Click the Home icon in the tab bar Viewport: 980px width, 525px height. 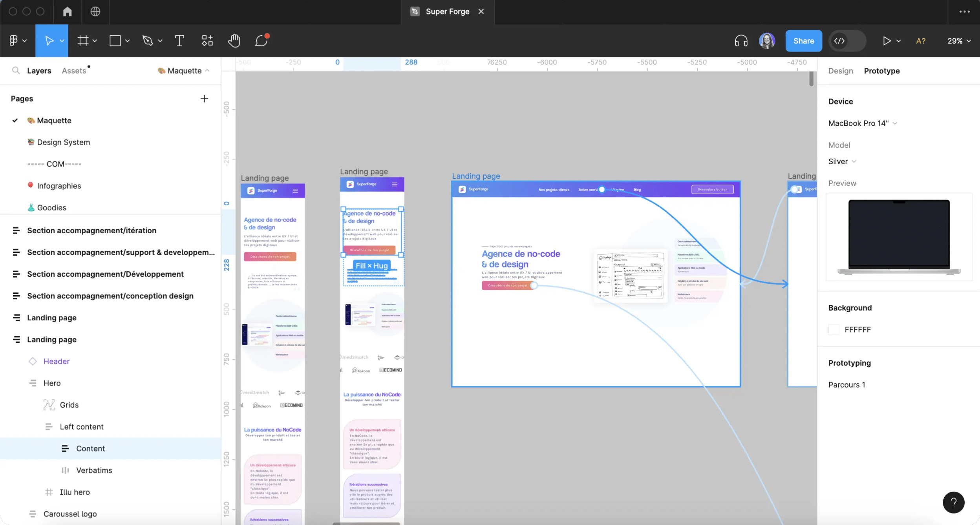coord(67,11)
